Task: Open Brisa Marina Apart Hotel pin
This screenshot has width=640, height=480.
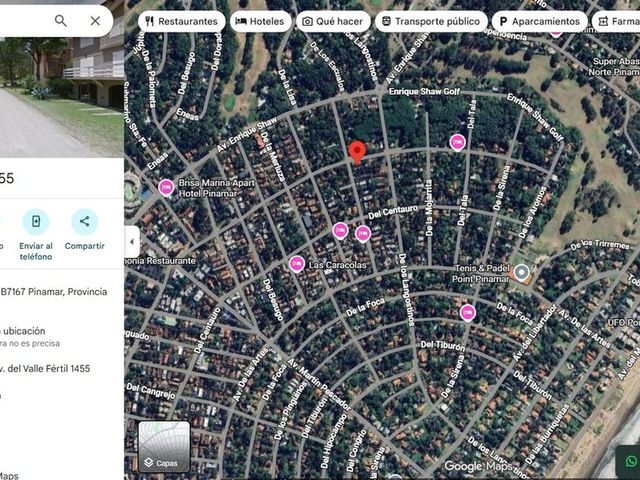Action: (x=166, y=188)
